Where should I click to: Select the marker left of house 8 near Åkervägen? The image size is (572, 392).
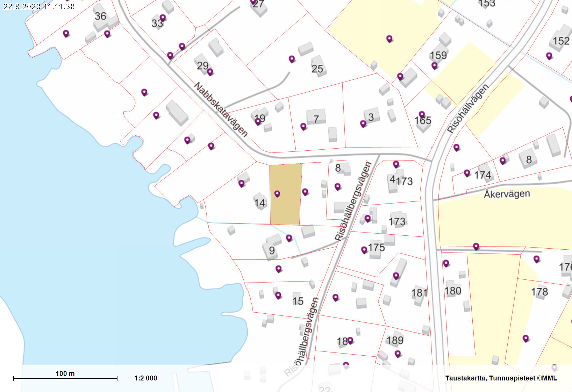pos(502,161)
